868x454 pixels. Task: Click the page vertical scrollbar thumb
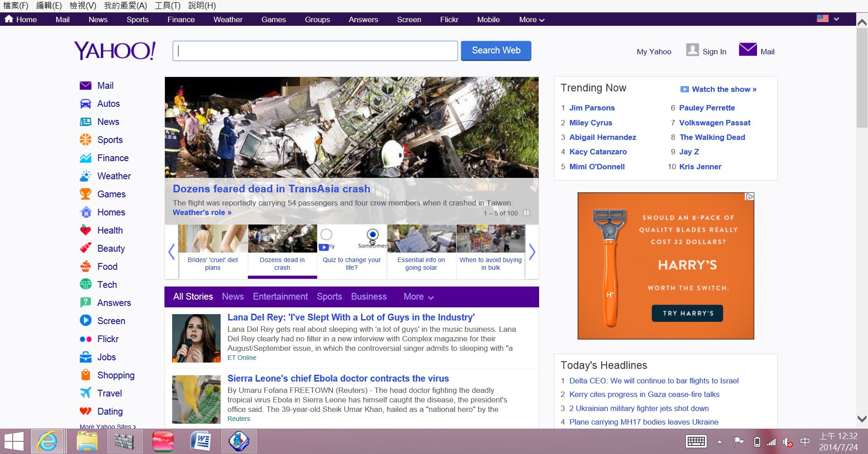coord(862,78)
